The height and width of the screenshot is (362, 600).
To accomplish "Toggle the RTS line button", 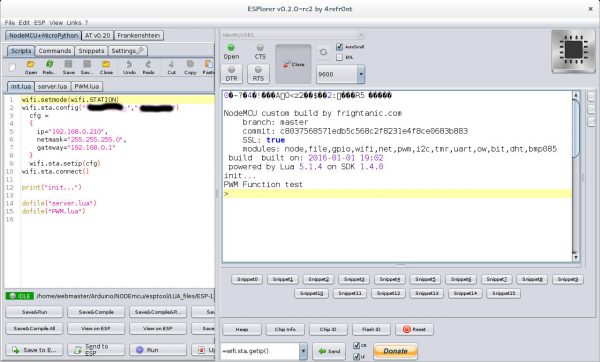I will pos(258,73).
